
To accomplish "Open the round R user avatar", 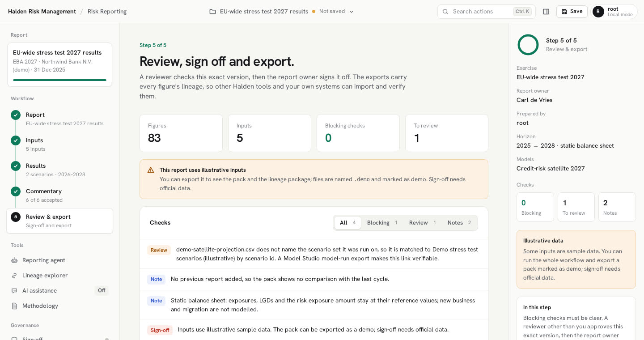I will tap(598, 12).
